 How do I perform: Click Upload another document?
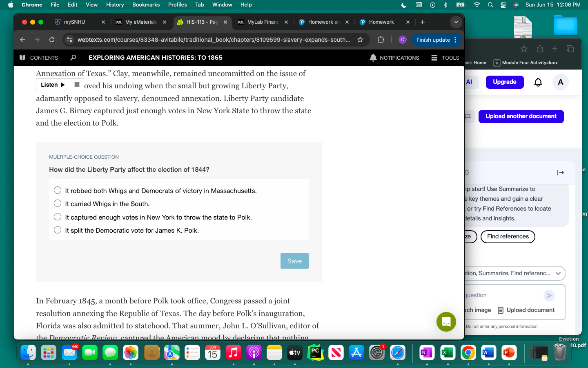point(521,116)
